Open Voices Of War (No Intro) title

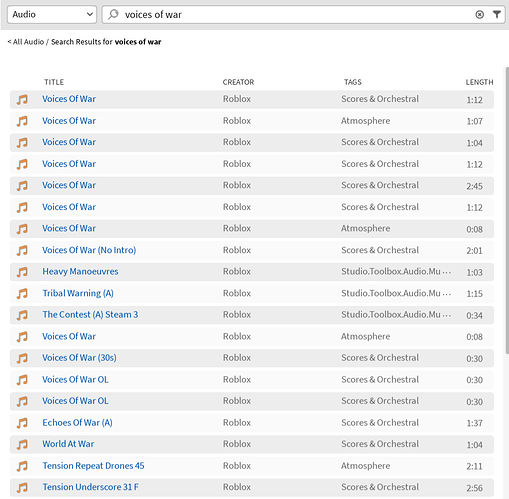click(89, 250)
